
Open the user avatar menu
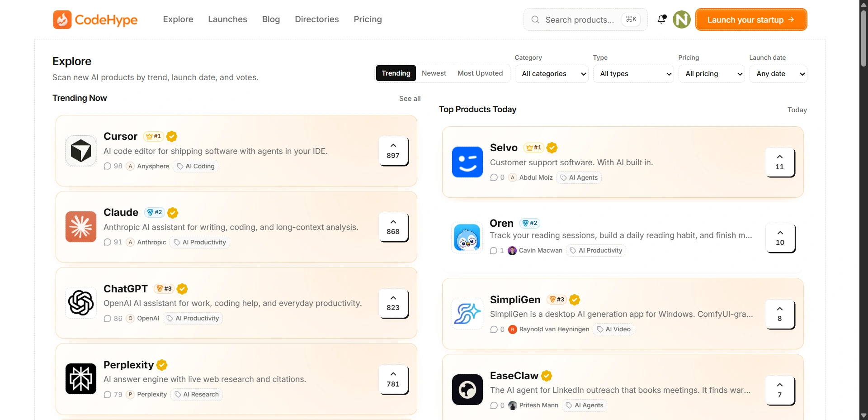point(681,19)
